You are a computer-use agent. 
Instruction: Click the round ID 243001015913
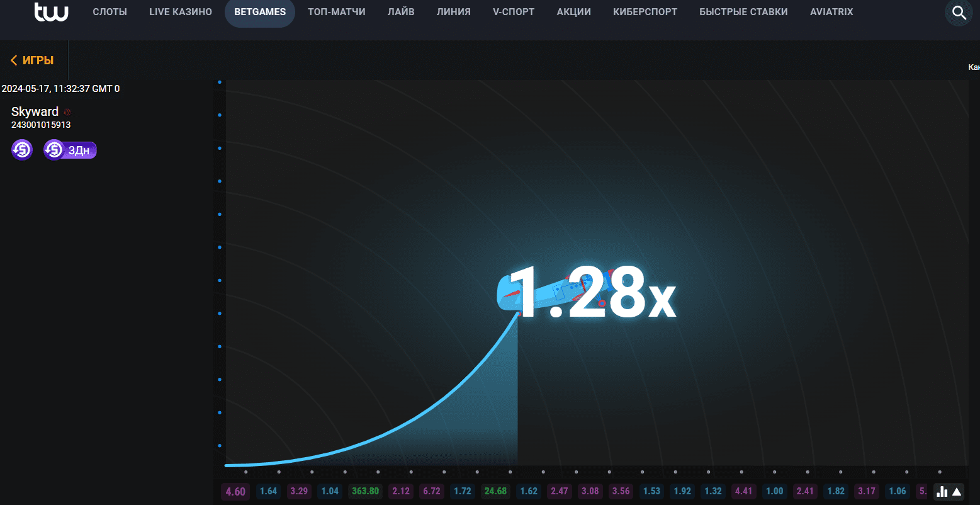[41, 125]
